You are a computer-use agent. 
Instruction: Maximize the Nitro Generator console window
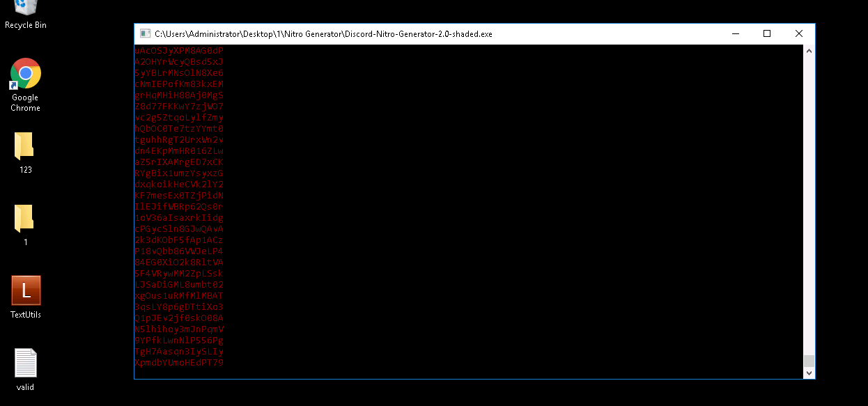tap(767, 33)
